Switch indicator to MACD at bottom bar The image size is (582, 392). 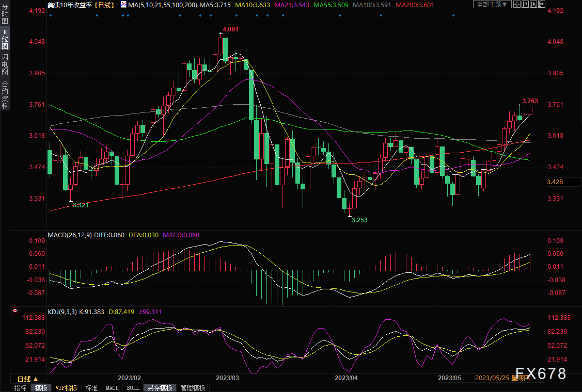pos(112,388)
